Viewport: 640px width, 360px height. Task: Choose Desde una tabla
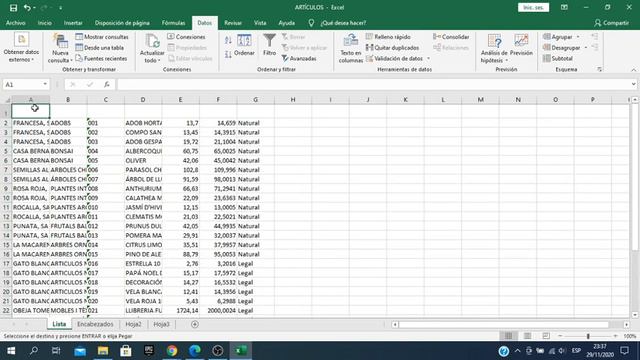pos(100,48)
